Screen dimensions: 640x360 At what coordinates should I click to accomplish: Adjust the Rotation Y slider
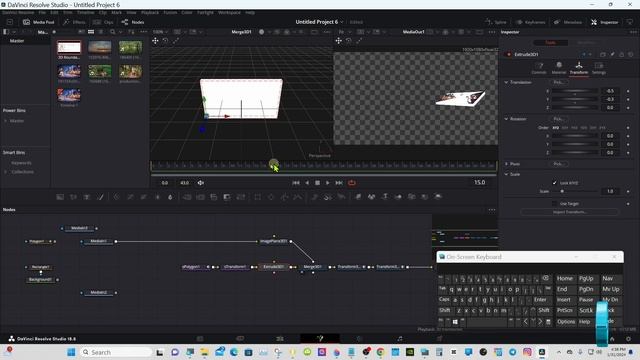[575, 144]
